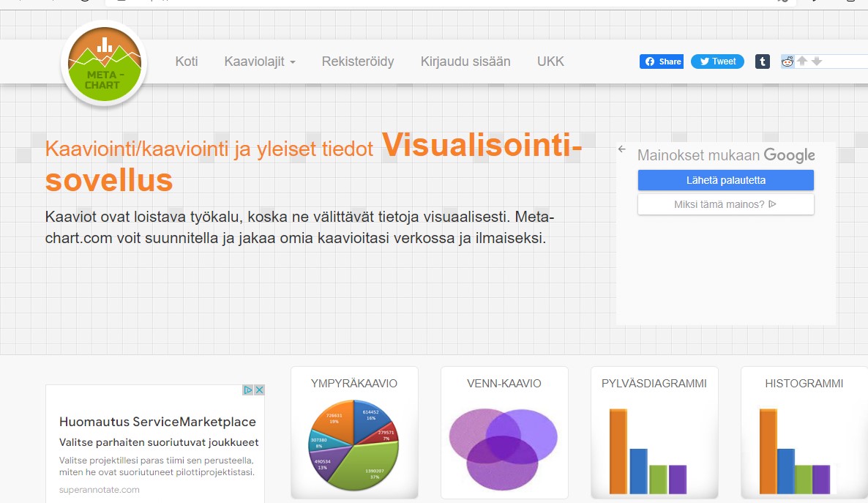Click the Meta-Chart logo

pos(104,64)
